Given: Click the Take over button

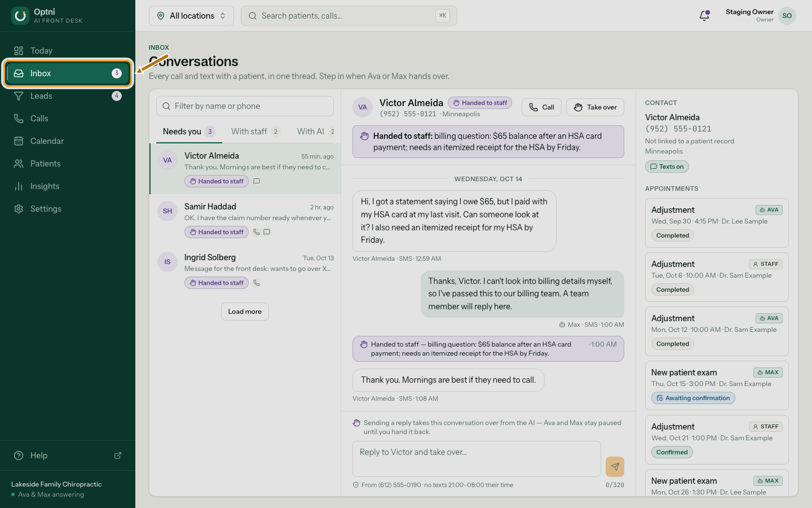Looking at the screenshot, I should pyautogui.click(x=596, y=107).
